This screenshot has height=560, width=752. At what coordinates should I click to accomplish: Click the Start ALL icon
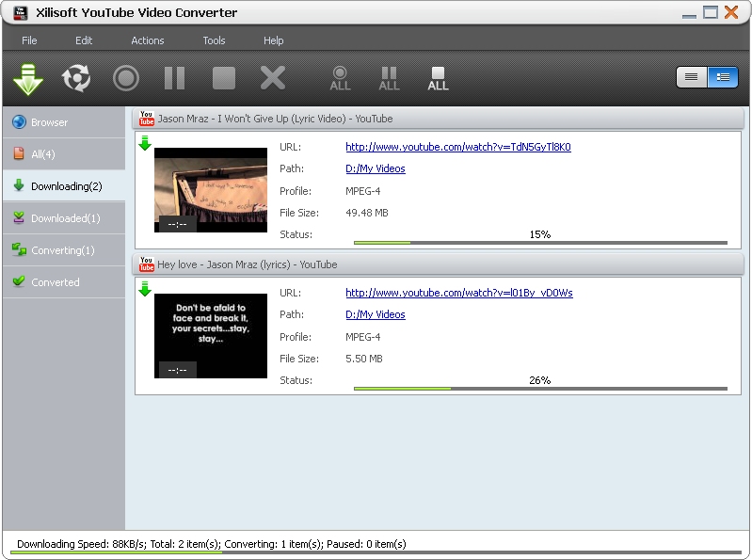[x=340, y=79]
